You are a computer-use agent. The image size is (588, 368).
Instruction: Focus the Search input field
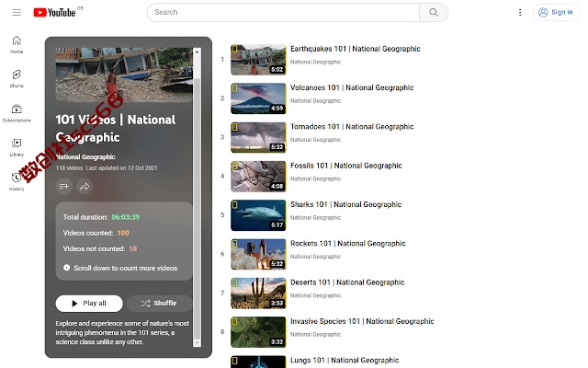coord(284,12)
